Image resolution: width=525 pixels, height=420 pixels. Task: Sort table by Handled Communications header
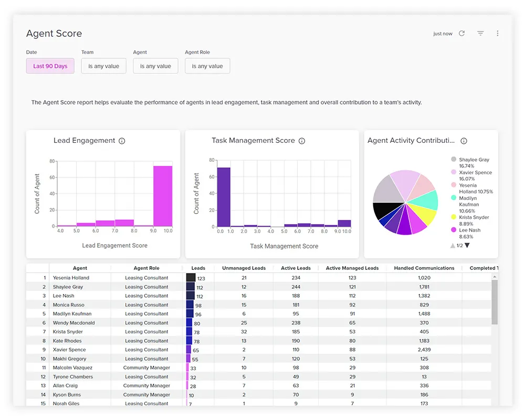[424, 268]
